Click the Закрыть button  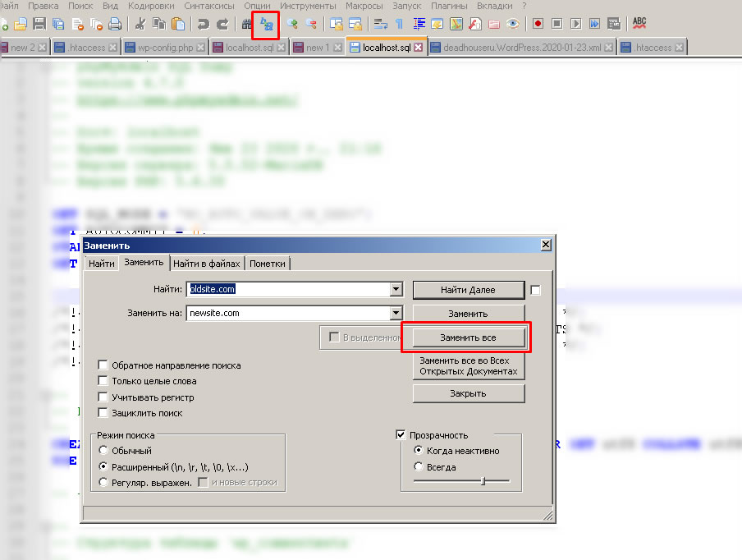tap(469, 393)
